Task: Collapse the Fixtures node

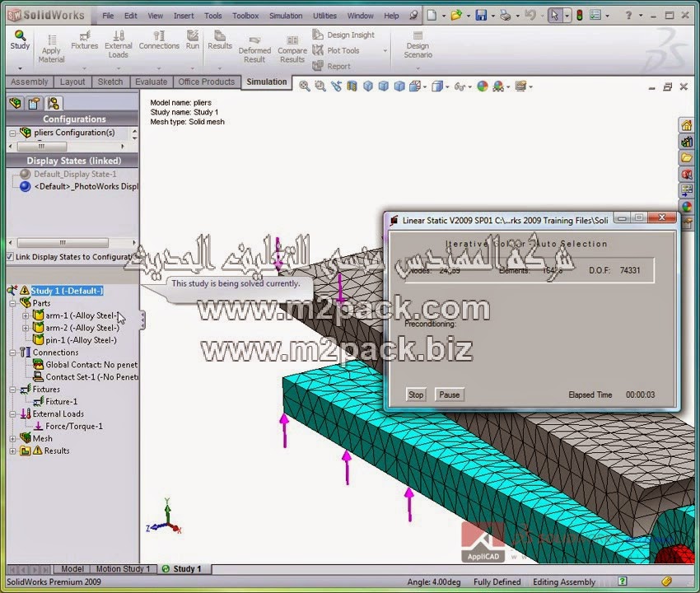Action: pos(12,390)
